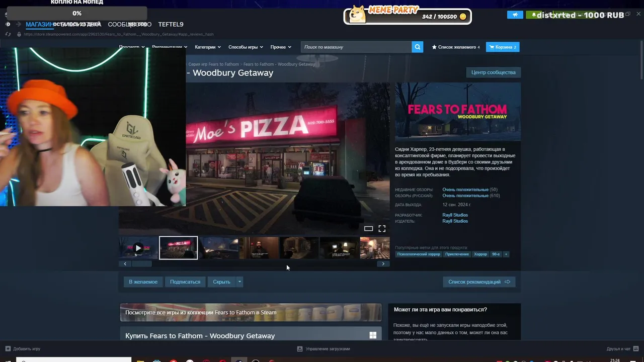Click the Steam icon in the Windows taskbar
The width and height of the screenshot is (644, 362).
tap(239, 360)
